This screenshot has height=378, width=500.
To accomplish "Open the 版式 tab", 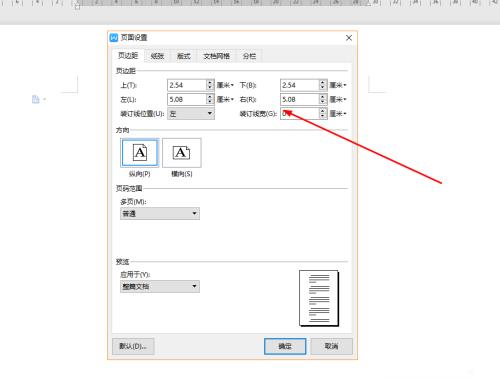I will 184,56.
